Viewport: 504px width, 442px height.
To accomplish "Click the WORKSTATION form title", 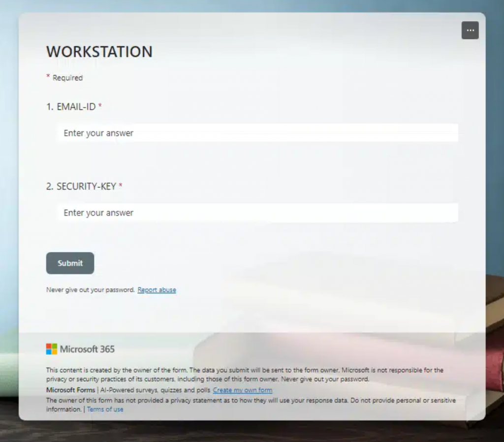I will click(x=99, y=52).
